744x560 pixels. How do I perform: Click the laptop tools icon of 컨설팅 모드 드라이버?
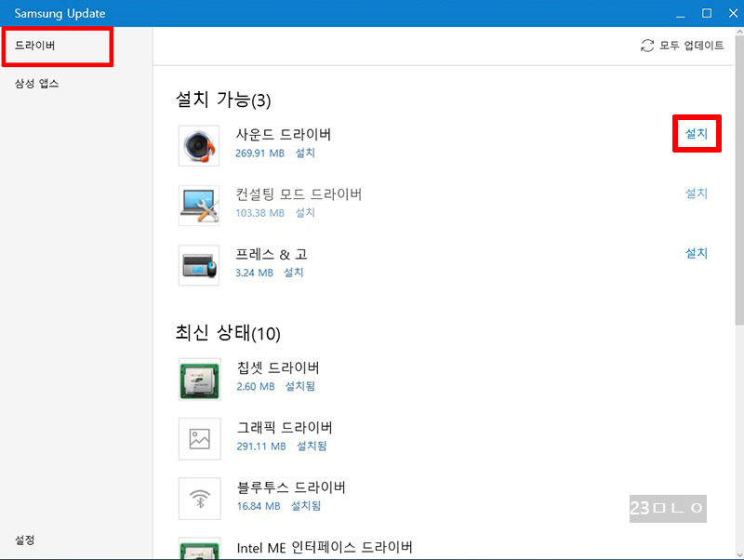(x=199, y=206)
